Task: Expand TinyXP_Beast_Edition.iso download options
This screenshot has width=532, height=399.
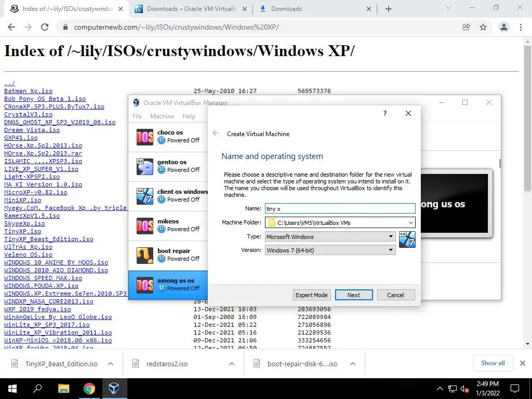Action: pyautogui.click(x=111, y=364)
